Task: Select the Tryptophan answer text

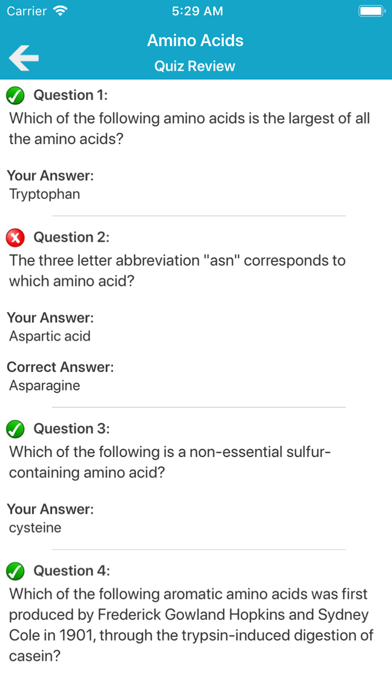Action: point(44,194)
